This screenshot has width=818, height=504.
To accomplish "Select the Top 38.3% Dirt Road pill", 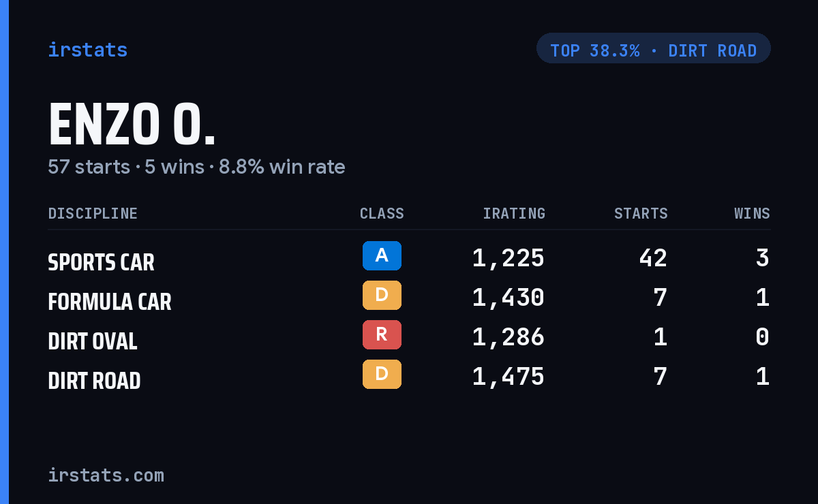I will (654, 48).
